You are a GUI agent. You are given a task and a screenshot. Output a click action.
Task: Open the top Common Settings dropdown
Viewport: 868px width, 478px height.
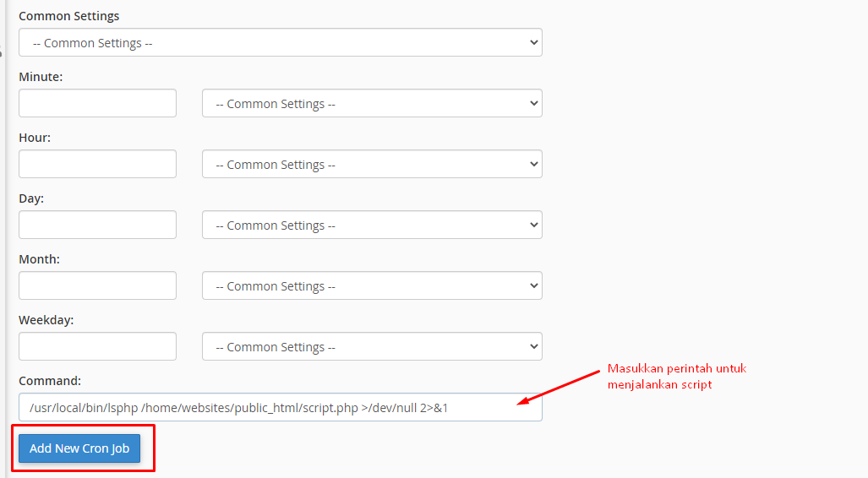(280, 42)
